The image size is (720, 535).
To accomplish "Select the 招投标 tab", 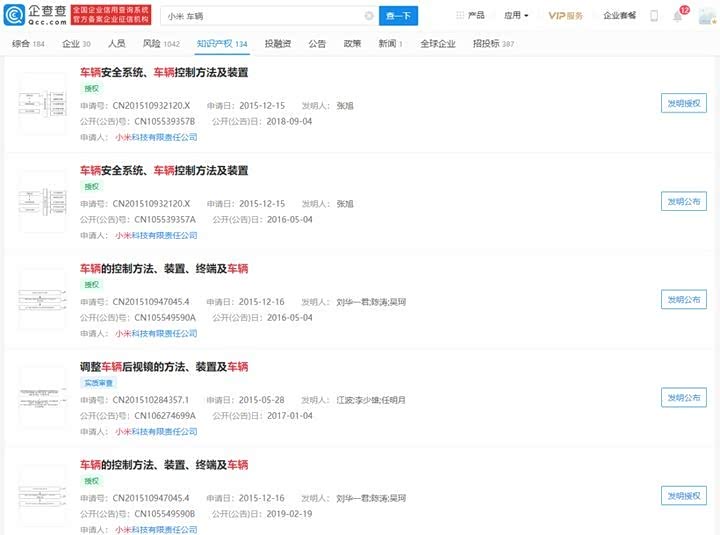I will [493, 44].
